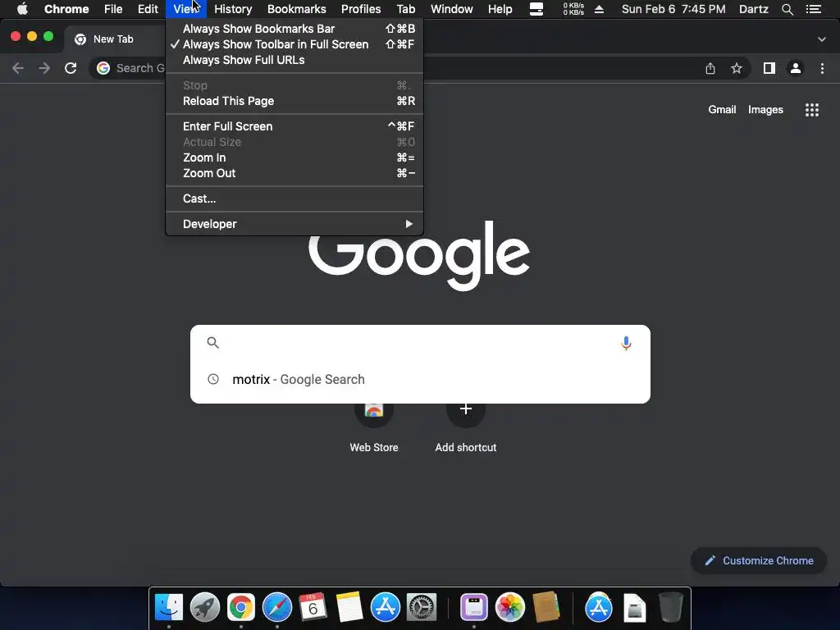Open the Gmail link

(x=722, y=110)
